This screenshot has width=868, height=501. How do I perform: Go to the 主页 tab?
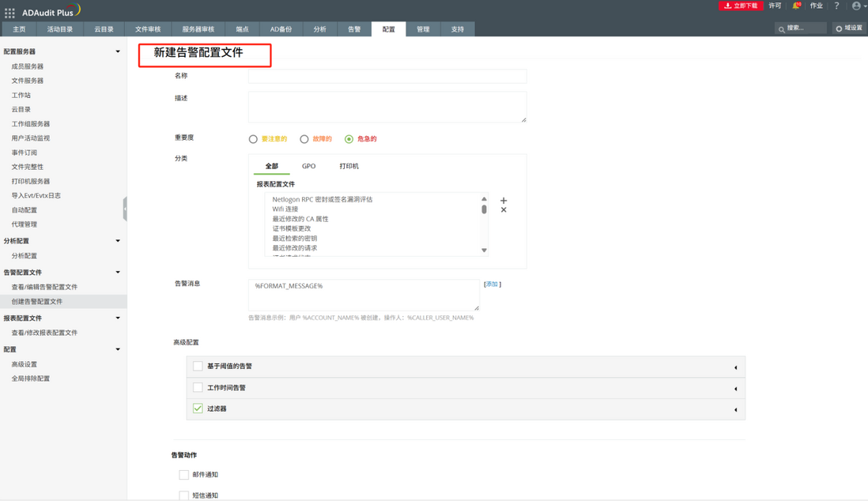point(19,29)
